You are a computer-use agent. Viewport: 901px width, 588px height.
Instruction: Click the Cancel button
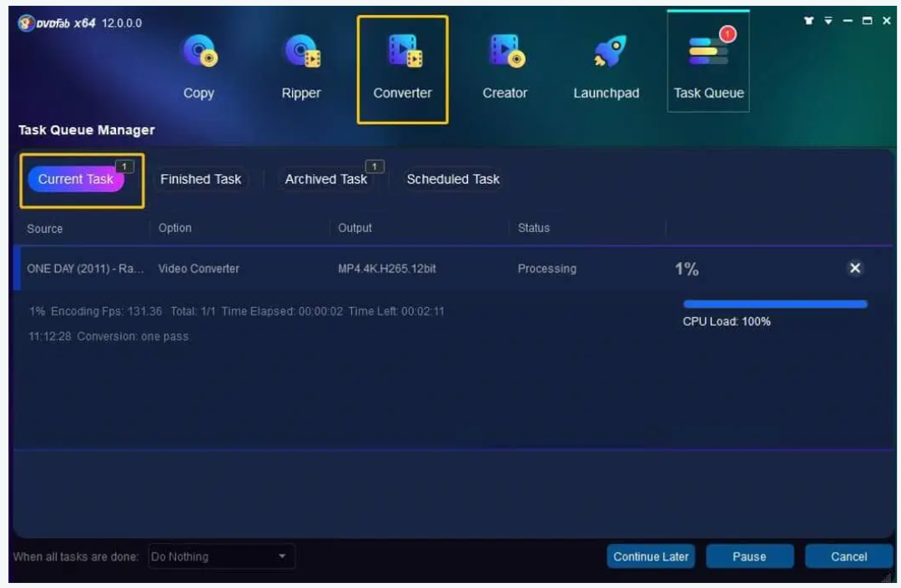coord(848,556)
